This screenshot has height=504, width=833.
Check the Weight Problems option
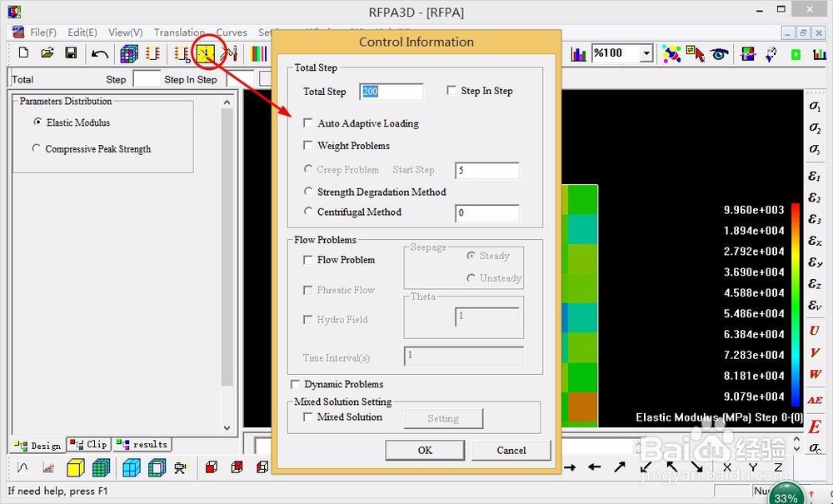tap(308, 145)
